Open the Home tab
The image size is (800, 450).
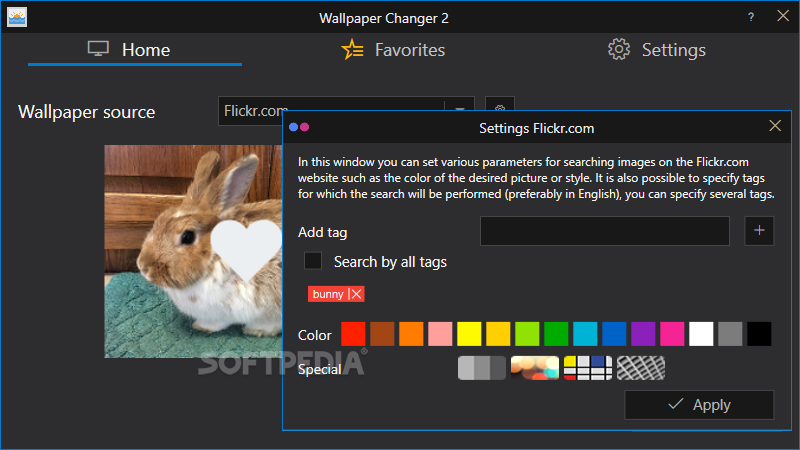tap(135, 50)
